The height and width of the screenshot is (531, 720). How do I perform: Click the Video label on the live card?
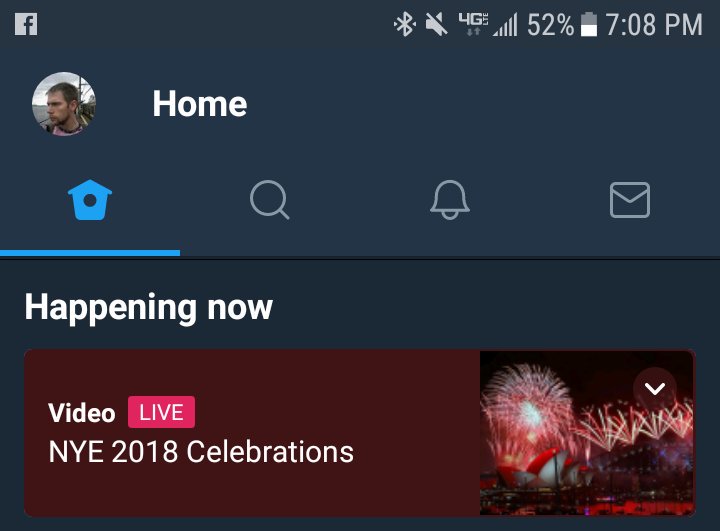[82, 412]
